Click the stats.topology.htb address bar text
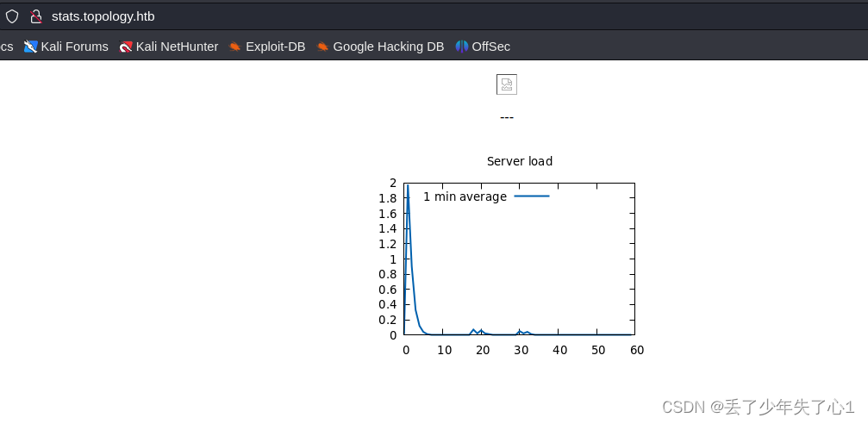This screenshot has width=868, height=424. (103, 16)
